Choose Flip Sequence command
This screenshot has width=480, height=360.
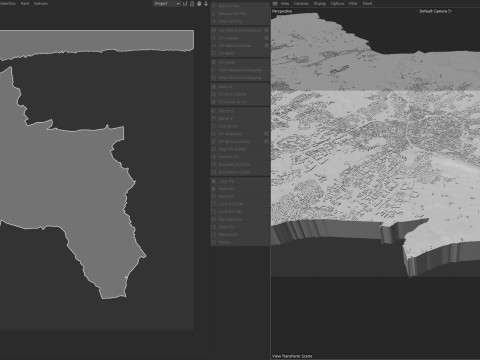tap(240, 220)
